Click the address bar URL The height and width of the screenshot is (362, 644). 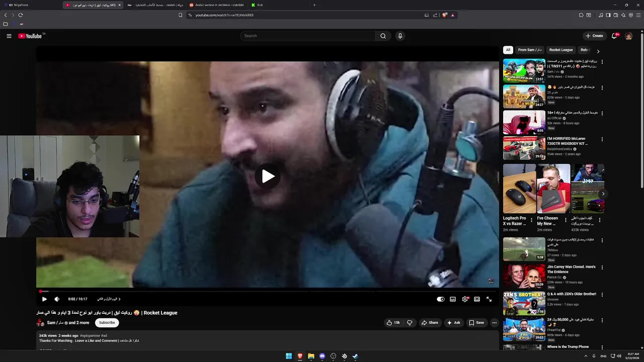pos(224,15)
